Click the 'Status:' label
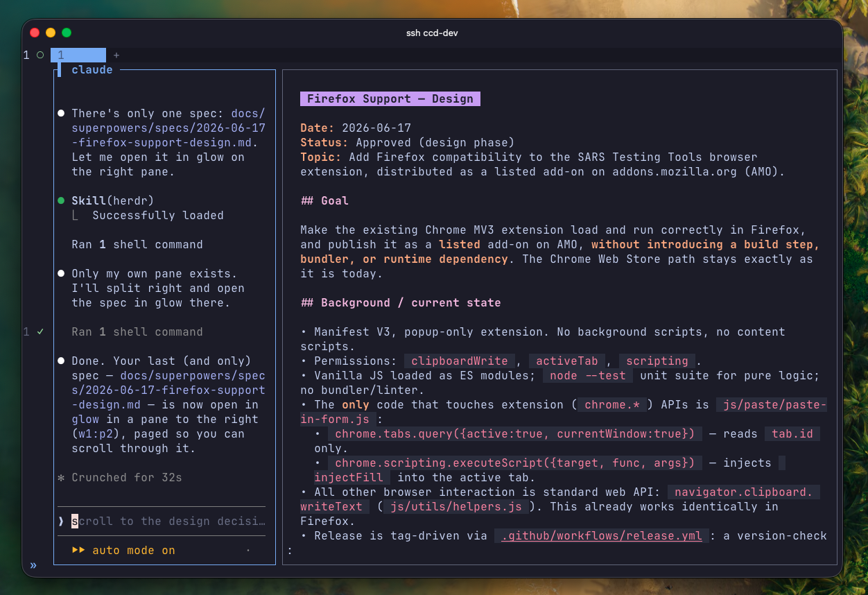Screen dimensions: 868x595 [x=324, y=143]
